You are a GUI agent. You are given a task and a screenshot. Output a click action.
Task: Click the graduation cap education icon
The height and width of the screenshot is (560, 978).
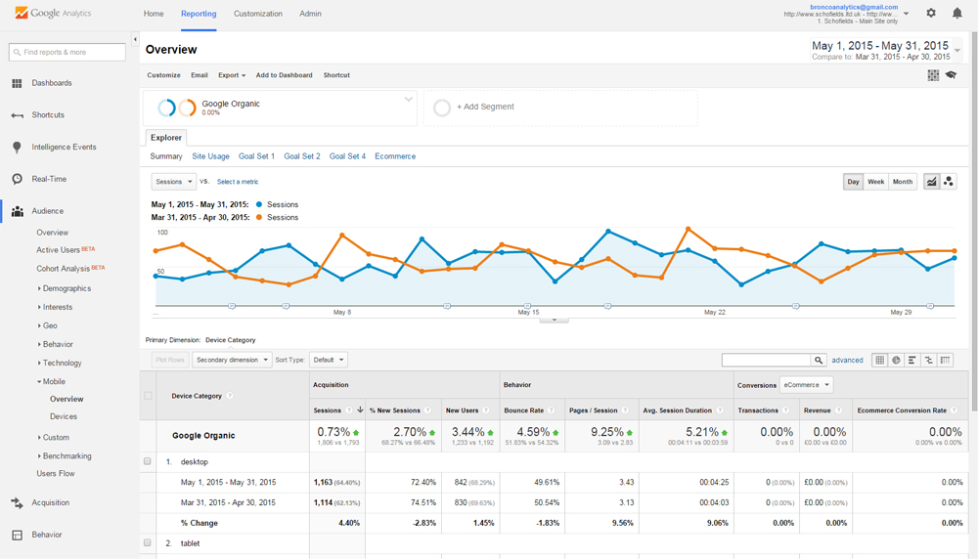(952, 75)
